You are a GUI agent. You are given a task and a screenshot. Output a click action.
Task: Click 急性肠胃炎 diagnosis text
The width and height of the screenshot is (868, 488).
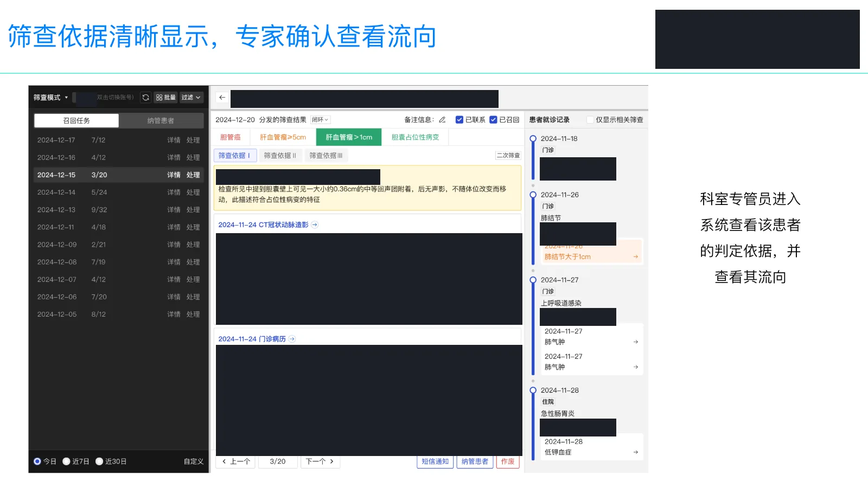point(558,414)
